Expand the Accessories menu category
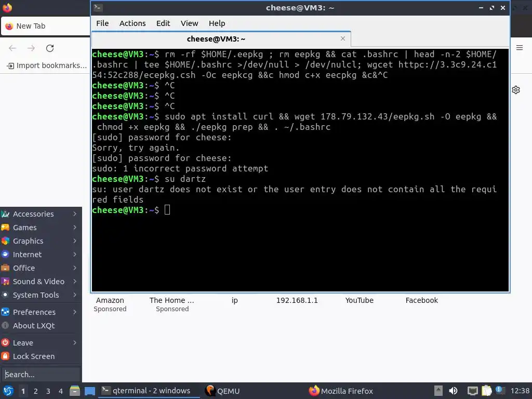 [41, 214]
